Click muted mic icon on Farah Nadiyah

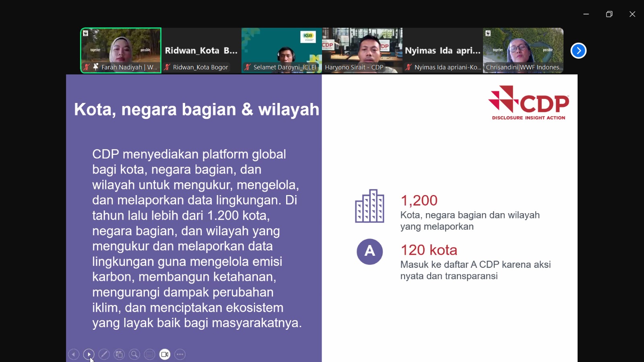click(87, 67)
